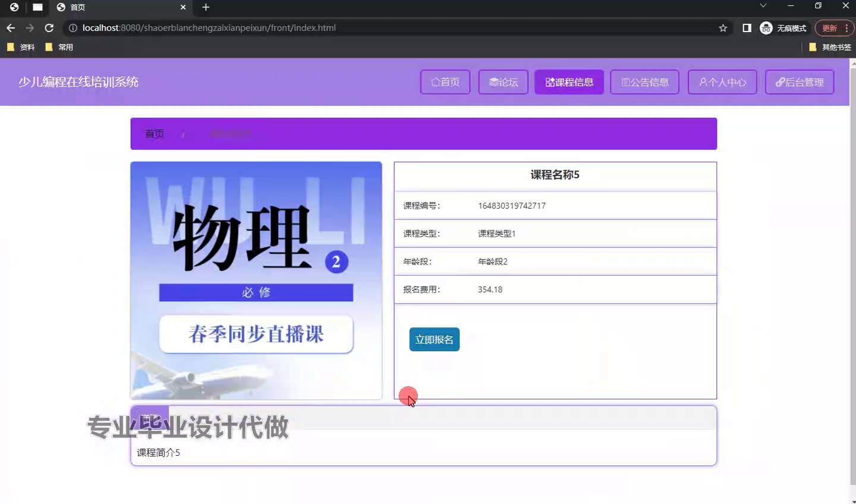Select the 首页 browser tab
The height and width of the screenshot is (504, 856).
[x=121, y=7]
